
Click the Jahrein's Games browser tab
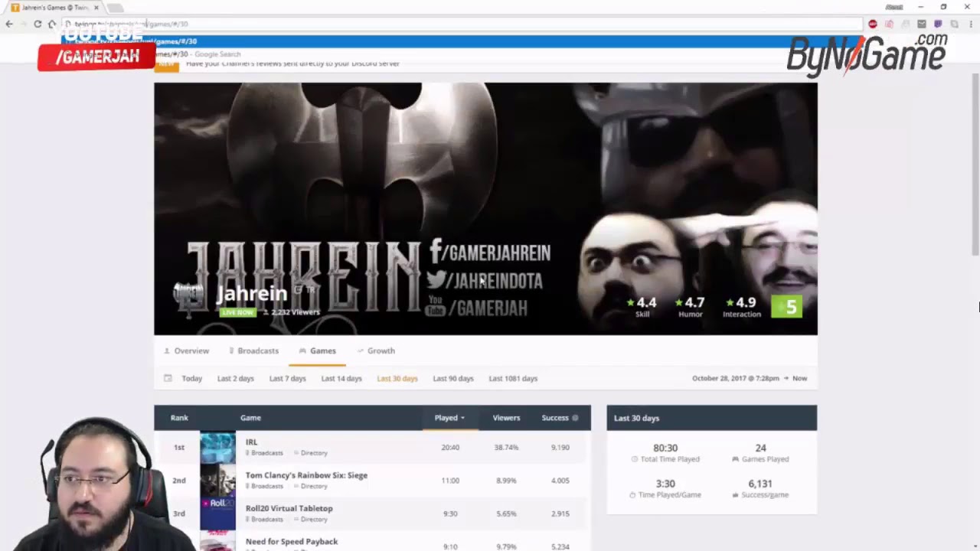(x=54, y=8)
